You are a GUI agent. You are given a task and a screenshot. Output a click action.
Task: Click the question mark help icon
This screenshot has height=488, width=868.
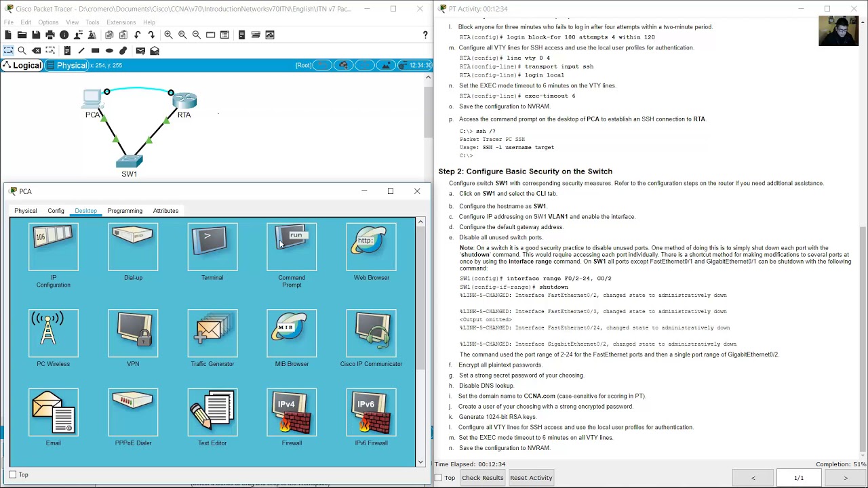tap(425, 35)
